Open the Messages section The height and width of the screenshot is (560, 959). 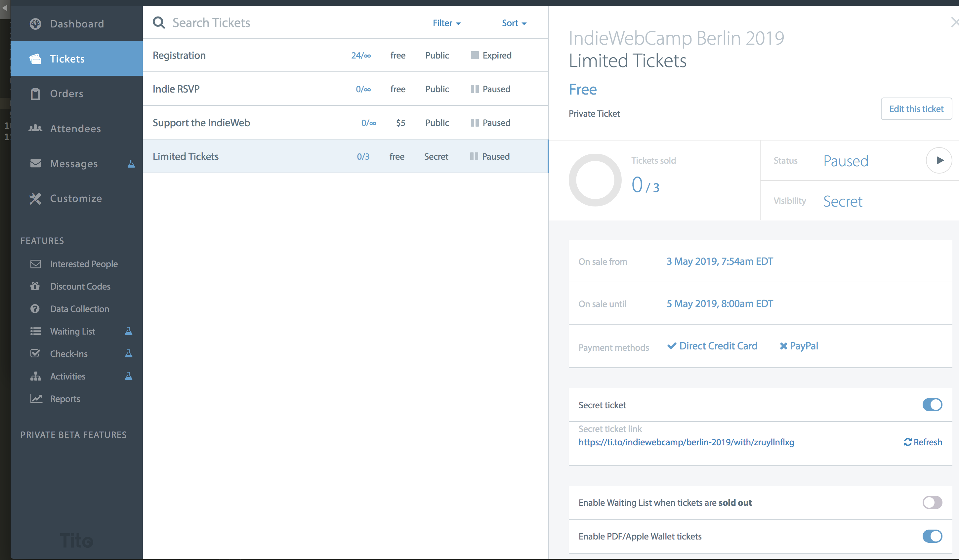tap(76, 164)
